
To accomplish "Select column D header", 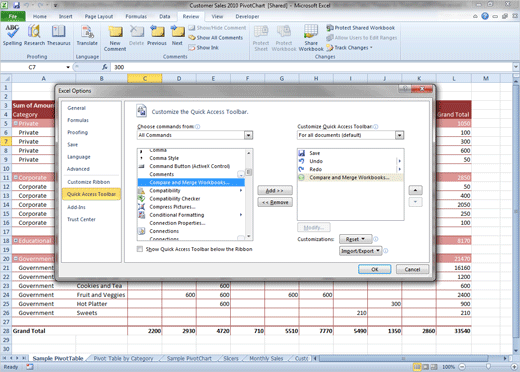I will tap(179, 78).
